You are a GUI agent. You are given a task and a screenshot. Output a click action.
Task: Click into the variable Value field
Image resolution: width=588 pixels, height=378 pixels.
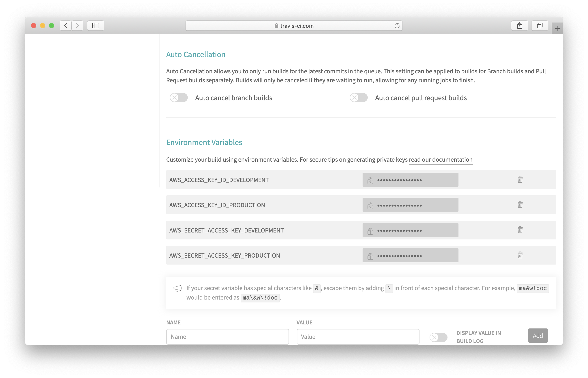358,337
